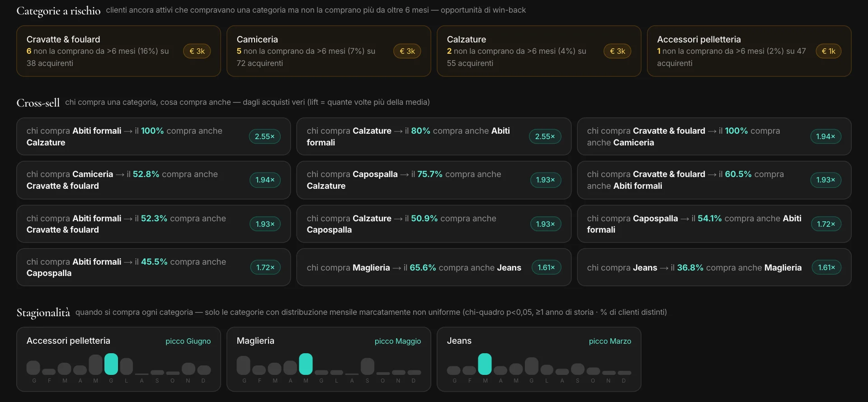868x402 pixels.
Task: Click the € 3k badge on the Cravatte & foulard card
Action: click(197, 51)
